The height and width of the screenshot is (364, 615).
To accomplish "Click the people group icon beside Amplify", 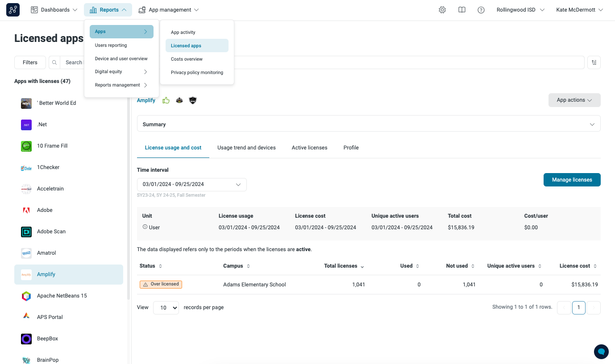I will (179, 100).
